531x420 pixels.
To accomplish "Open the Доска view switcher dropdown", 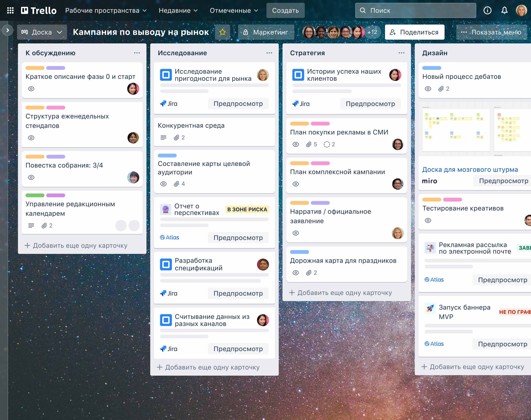I will click(x=42, y=32).
